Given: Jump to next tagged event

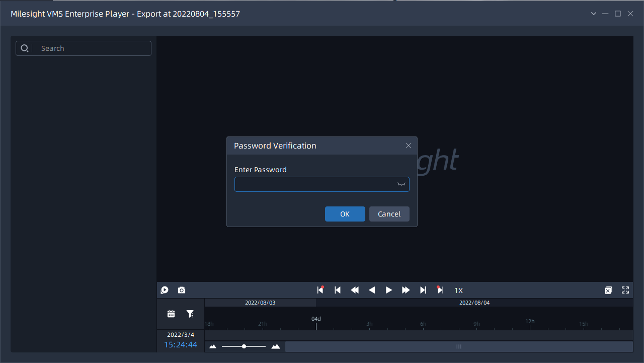Looking at the screenshot, I should (440, 290).
